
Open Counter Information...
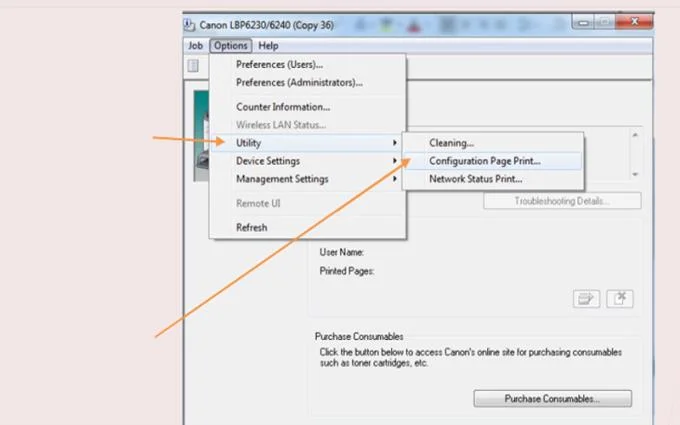point(308,107)
